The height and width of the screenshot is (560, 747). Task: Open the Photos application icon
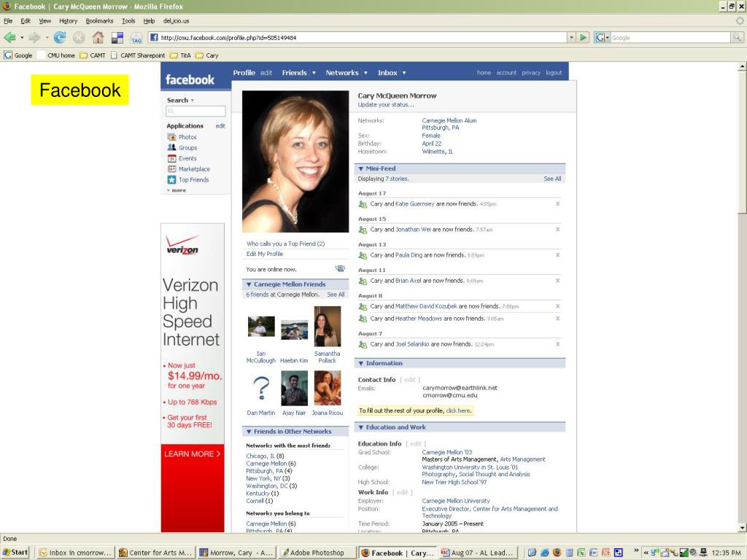(171, 137)
